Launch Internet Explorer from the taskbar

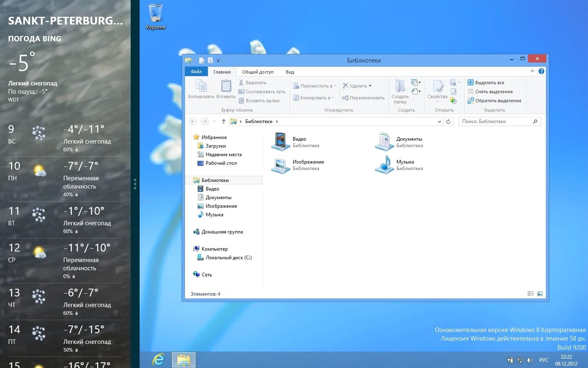click(158, 360)
